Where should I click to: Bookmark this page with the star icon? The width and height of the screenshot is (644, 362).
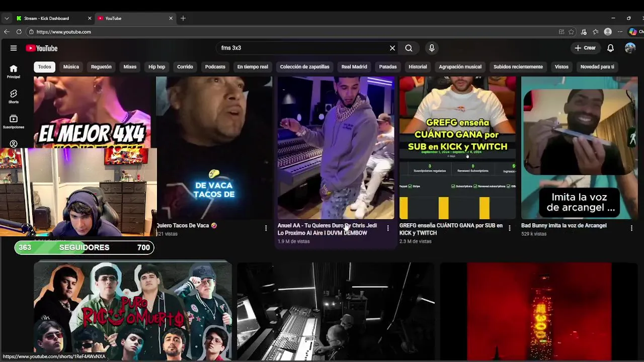pos(571,32)
